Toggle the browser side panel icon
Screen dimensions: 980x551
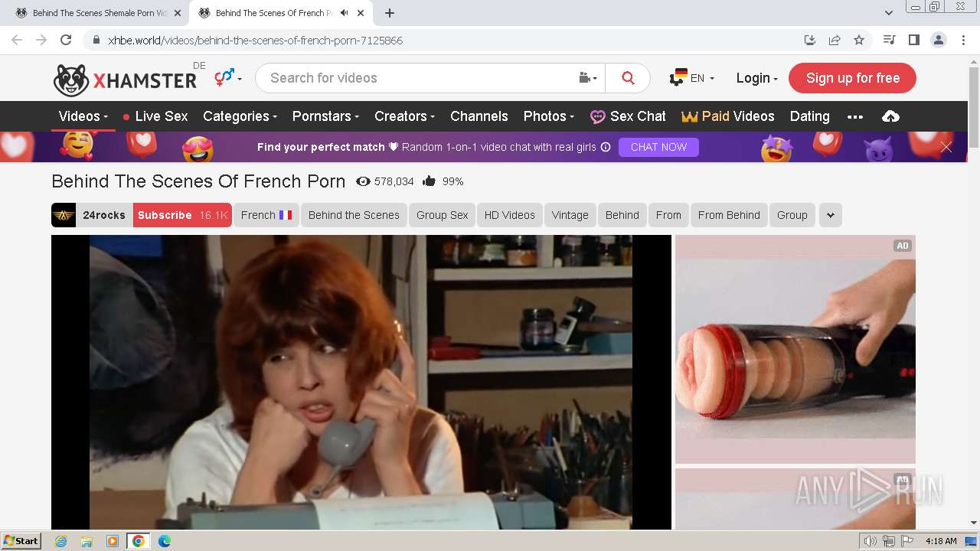tap(913, 40)
